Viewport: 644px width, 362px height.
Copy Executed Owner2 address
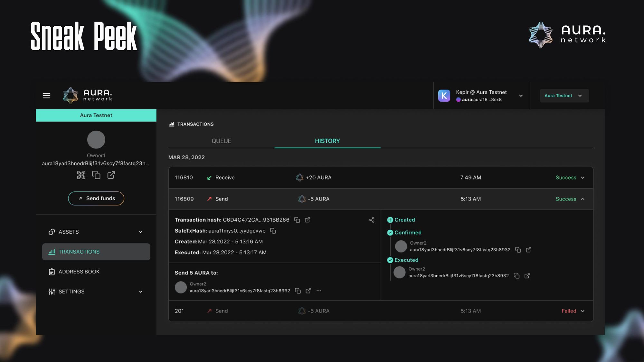tap(516, 276)
